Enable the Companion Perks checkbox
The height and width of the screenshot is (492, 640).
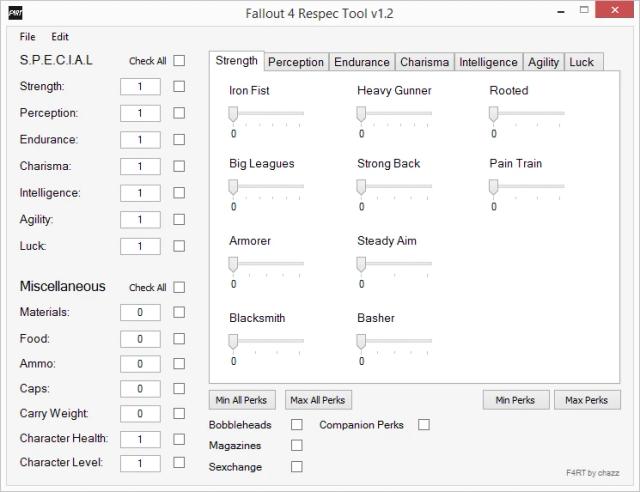(x=424, y=425)
